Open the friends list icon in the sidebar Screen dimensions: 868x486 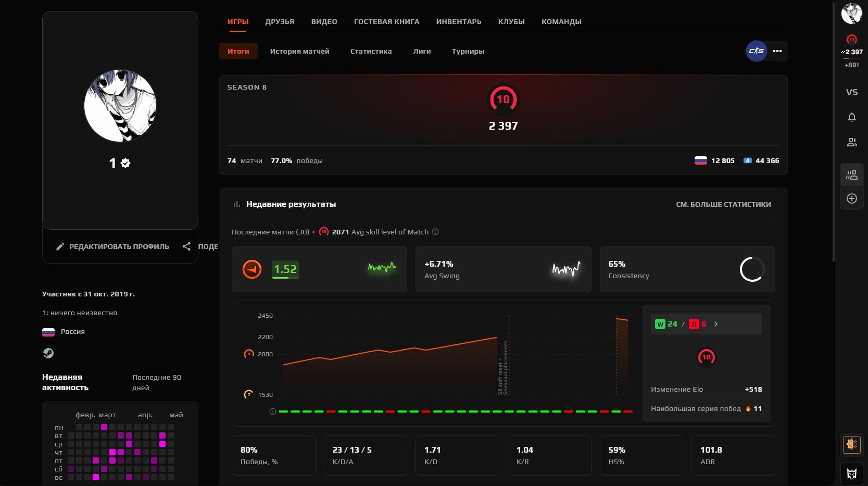(x=852, y=142)
